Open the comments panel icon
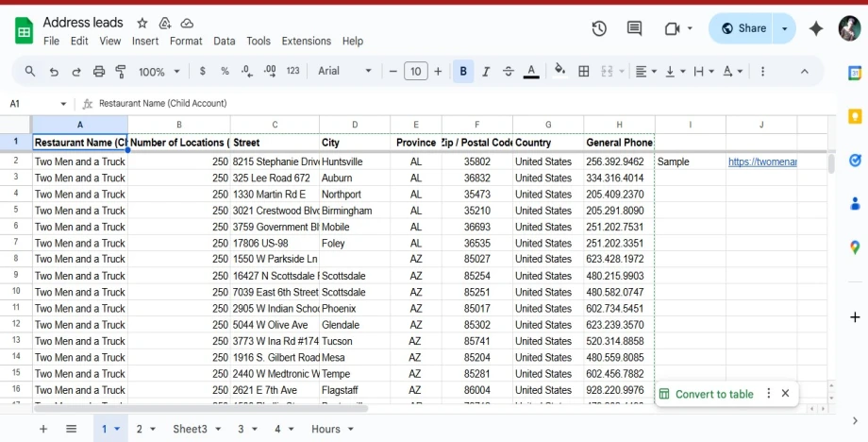 click(634, 28)
